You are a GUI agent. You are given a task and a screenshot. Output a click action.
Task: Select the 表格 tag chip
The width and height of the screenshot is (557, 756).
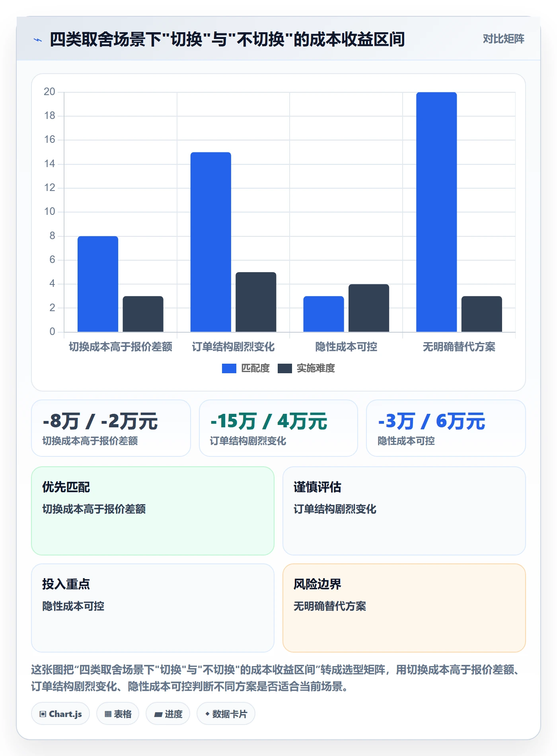pos(118,714)
